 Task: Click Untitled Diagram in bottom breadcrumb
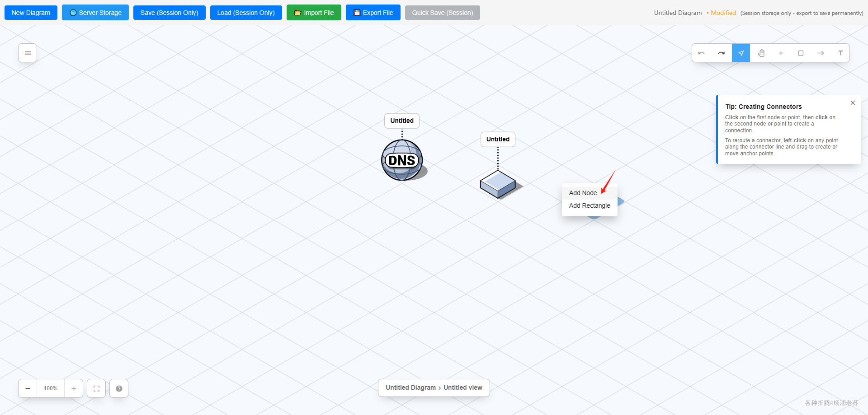point(410,387)
